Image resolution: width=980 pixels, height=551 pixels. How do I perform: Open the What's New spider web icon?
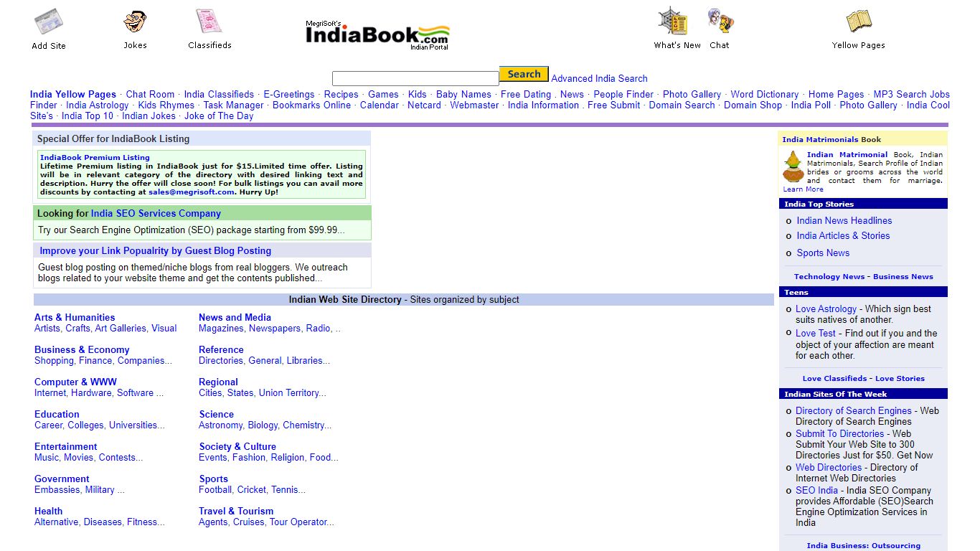click(673, 22)
